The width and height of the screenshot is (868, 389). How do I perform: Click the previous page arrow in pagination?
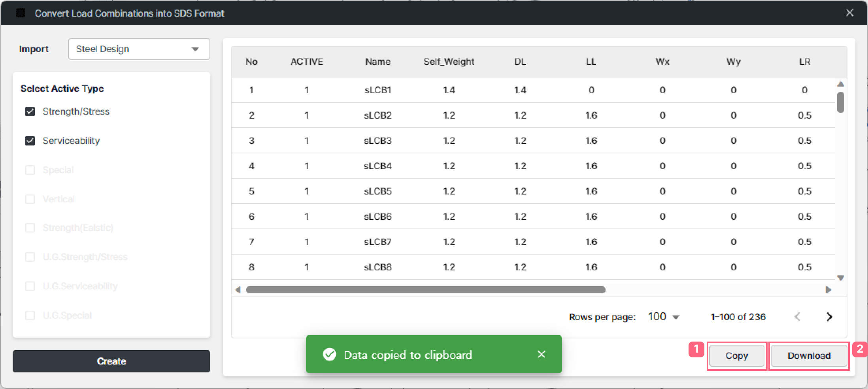798,317
